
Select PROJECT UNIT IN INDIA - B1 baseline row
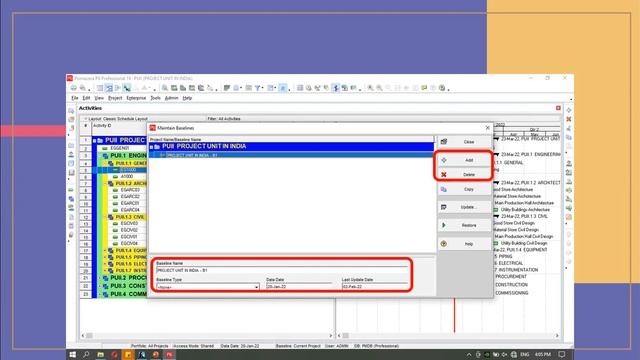coord(291,155)
